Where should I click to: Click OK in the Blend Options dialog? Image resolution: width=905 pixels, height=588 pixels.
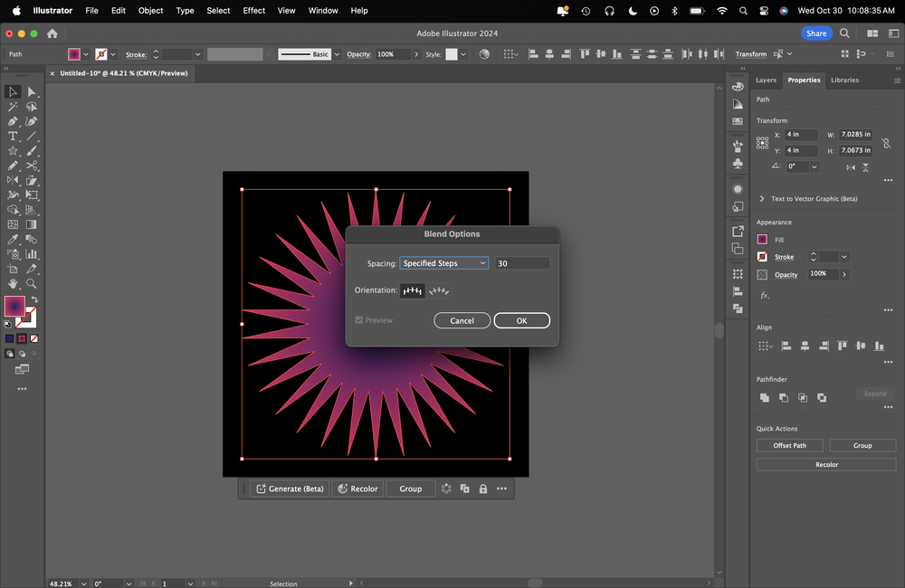pos(521,320)
